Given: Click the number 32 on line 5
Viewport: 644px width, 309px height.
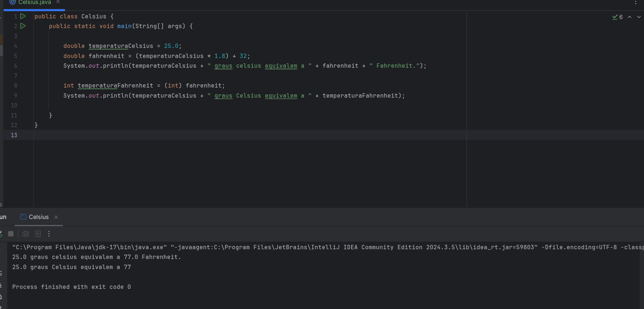Looking at the screenshot, I should [243, 56].
